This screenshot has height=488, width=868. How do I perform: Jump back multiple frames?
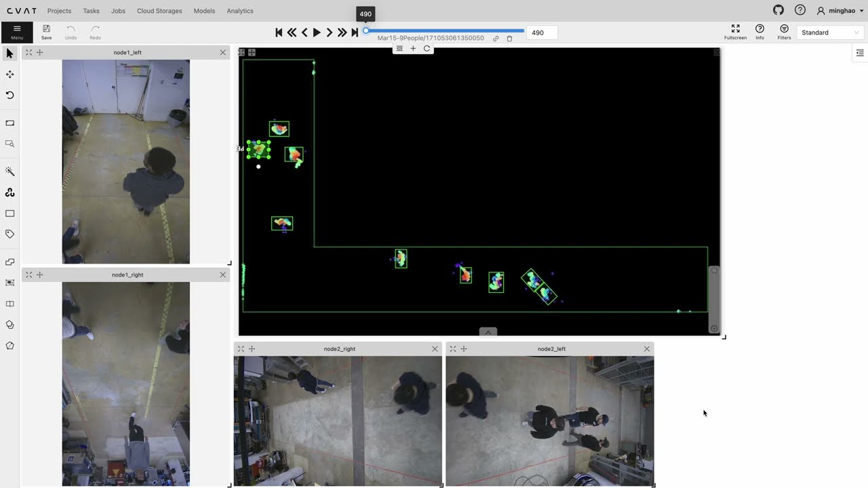pyautogui.click(x=292, y=33)
